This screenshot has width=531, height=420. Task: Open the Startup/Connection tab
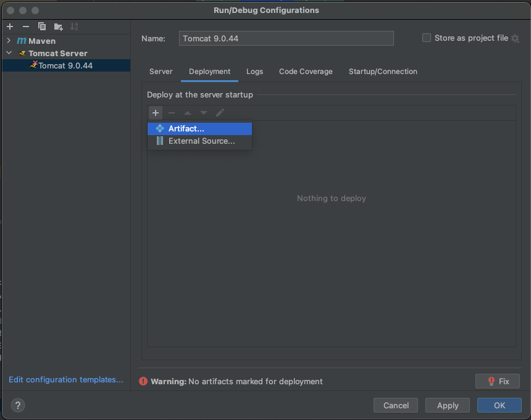[x=383, y=72]
